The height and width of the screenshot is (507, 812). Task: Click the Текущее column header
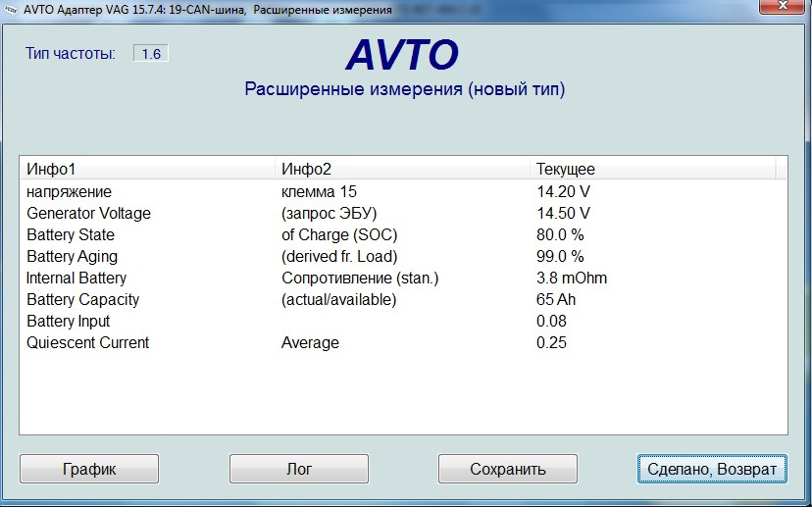tap(652, 169)
